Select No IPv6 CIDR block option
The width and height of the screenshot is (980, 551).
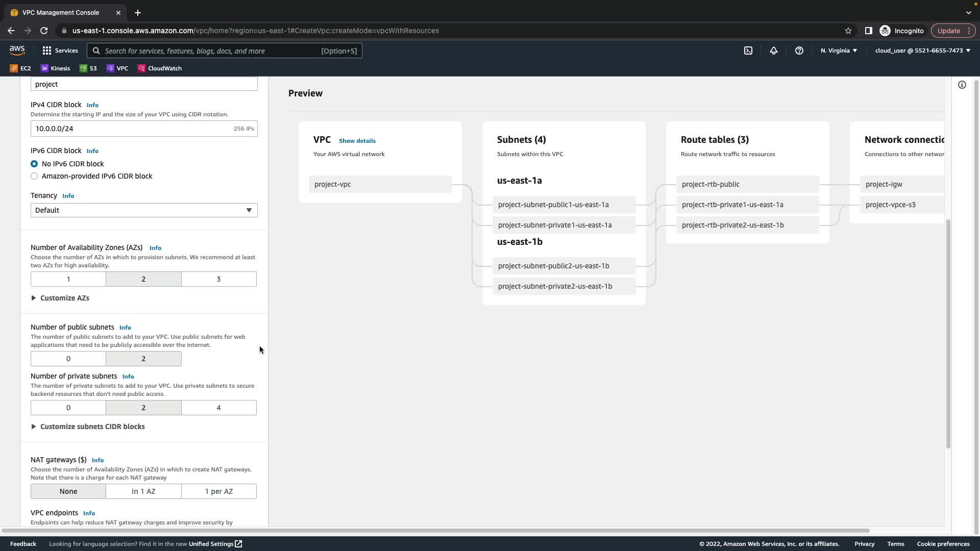point(34,164)
